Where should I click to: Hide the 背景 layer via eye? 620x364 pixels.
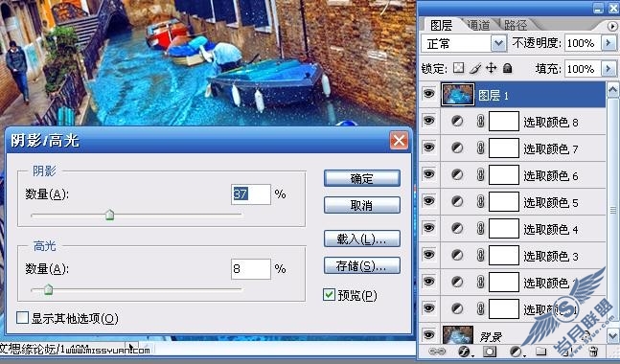[428, 335]
